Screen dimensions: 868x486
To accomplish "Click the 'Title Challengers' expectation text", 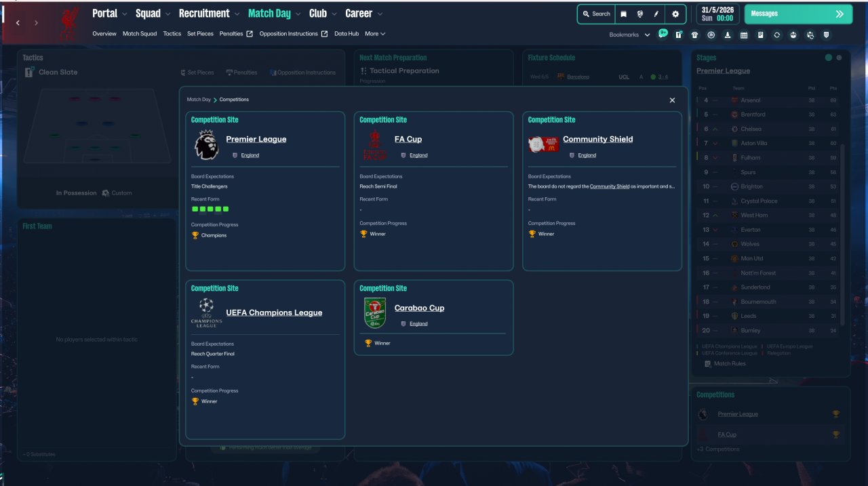I will (210, 186).
